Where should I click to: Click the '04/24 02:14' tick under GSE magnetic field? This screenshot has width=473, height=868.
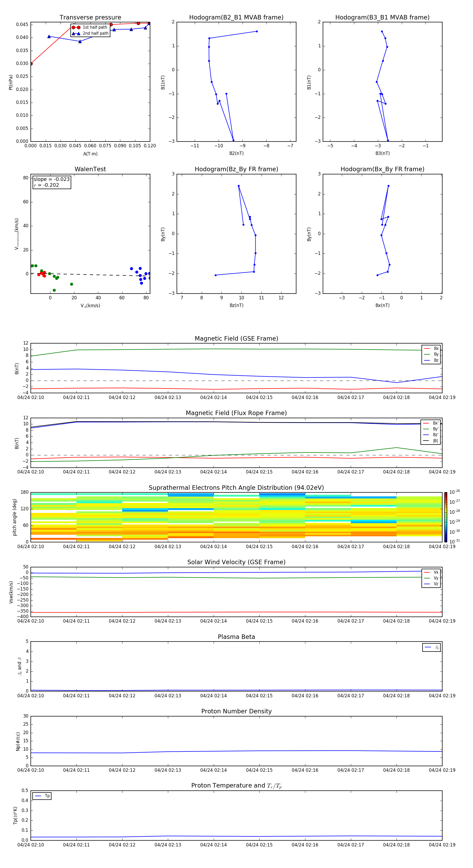point(213,398)
